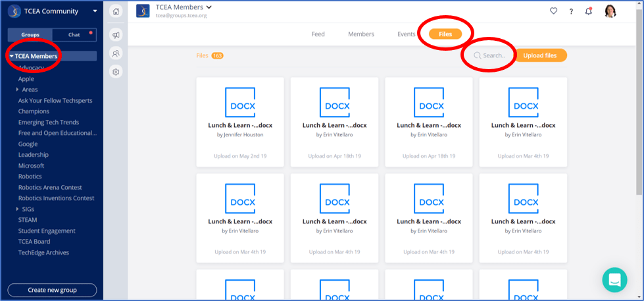Open DOCX file uploaded on May 2nd 19
Screen dimensions: 644x301
pyautogui.click(x=240, y=122)
